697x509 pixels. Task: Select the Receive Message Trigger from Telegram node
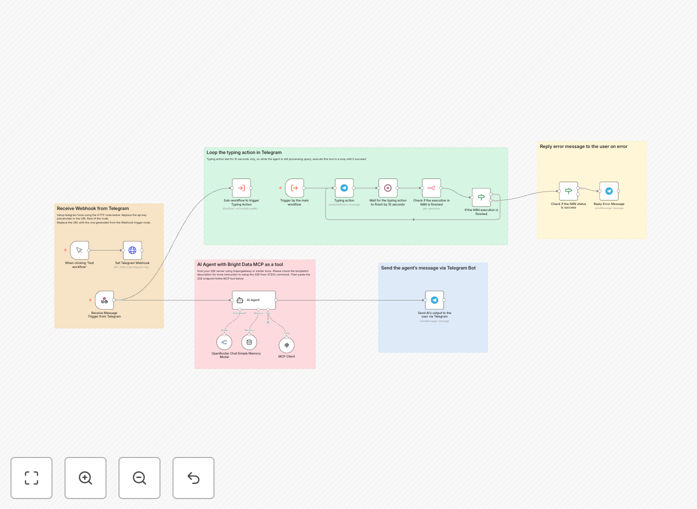point(104,301)
